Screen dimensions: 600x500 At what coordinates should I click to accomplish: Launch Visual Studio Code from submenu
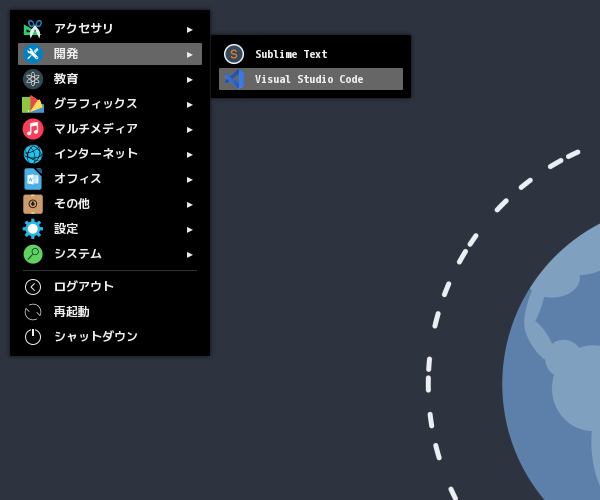[x=311, y=79]
